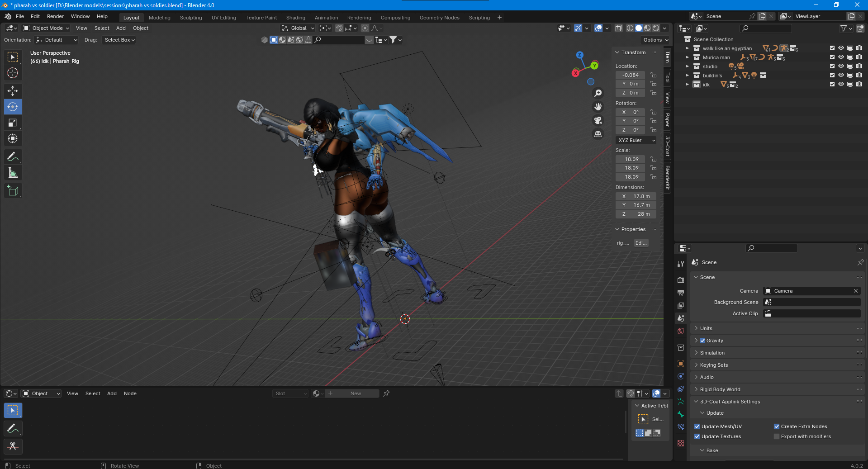Expand the Units panel
Image resolution: width=868 pixels, height=469 pixels.
point(706,328)
